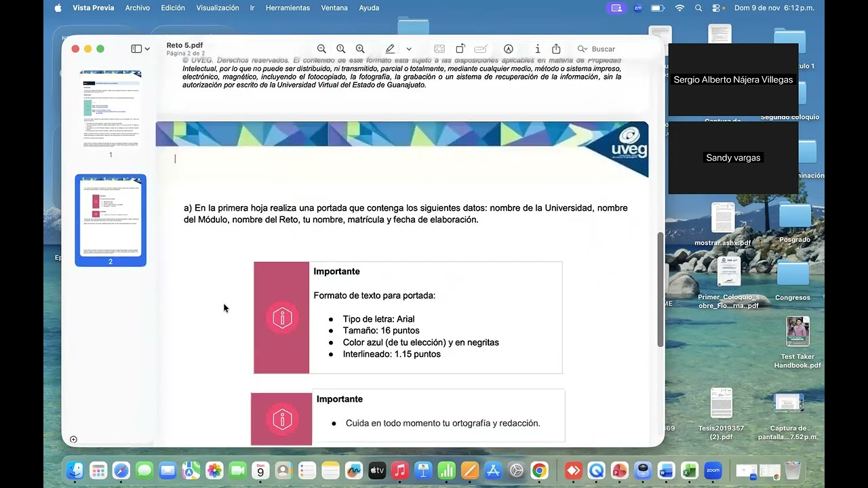Open Apple TV from the Dock
This screenshot has height=488, width=868.
377,470
